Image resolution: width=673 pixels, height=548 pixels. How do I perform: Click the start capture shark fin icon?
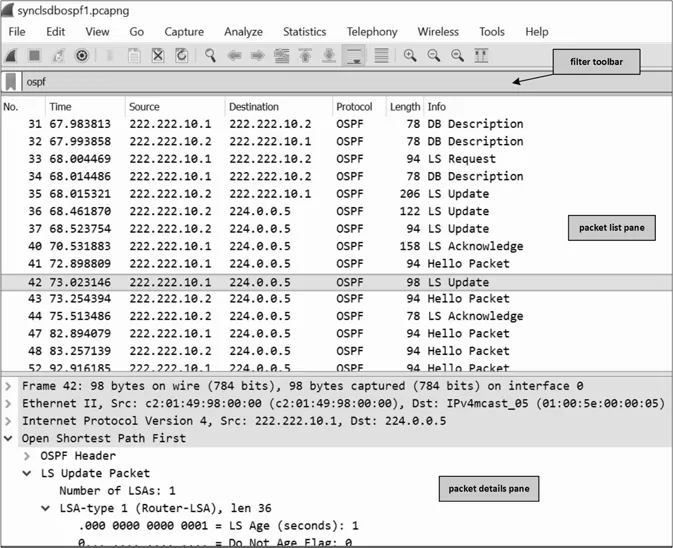click(x=11, y=56)
